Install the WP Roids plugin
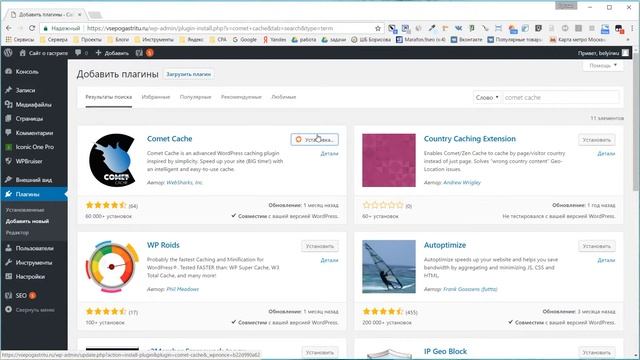Viewport: 640px width, 360px height. tap(320, 246)
